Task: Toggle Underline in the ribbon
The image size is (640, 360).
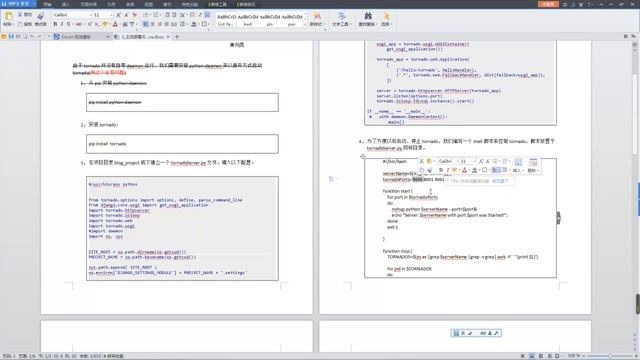Action: click(69, 24)
